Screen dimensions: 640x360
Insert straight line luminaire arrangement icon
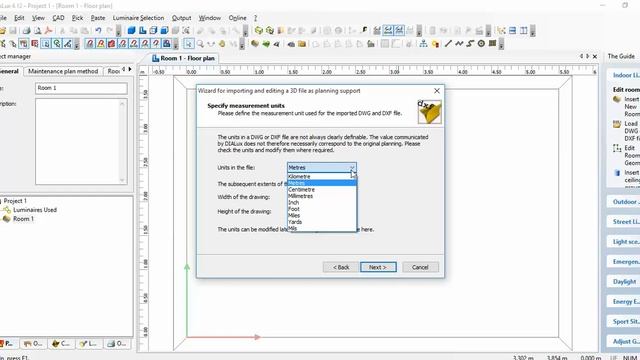click(448, 43)
